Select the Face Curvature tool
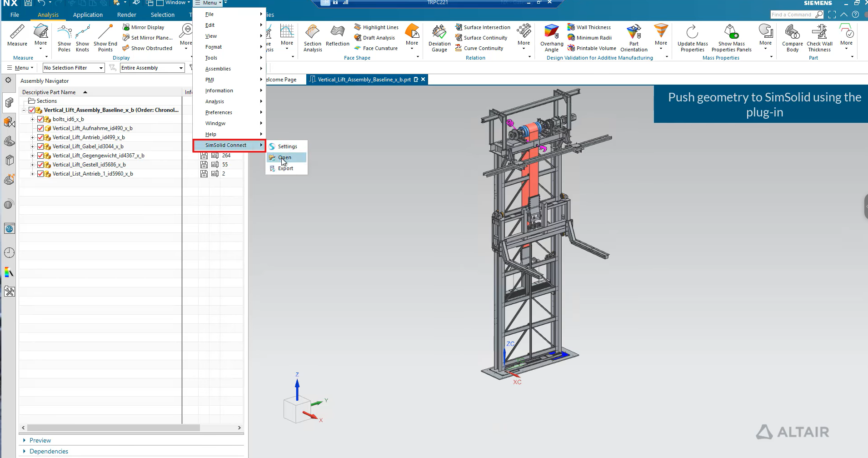868x458 pixels. pos(376,48)
